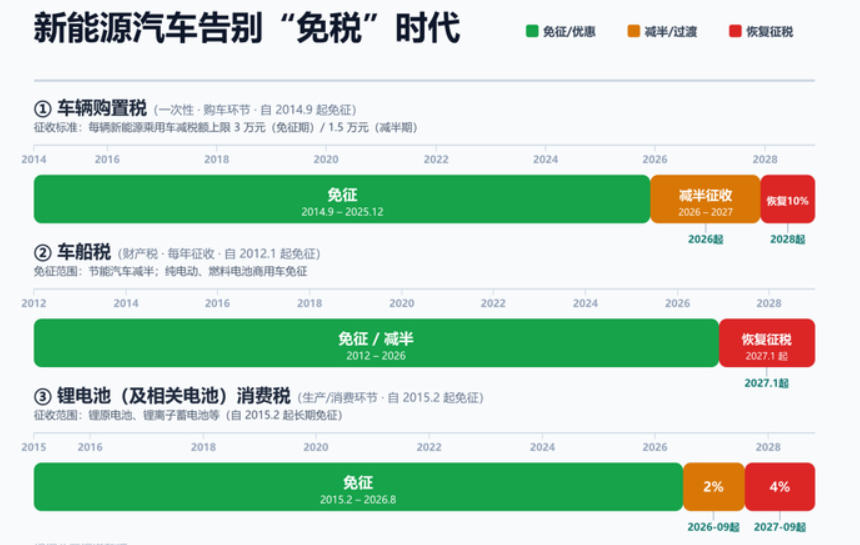Viewport: 860px width, 545px height.
Task: Click the 2024 axis label on 车船税 timeline
Action: [x=585, y=303]
